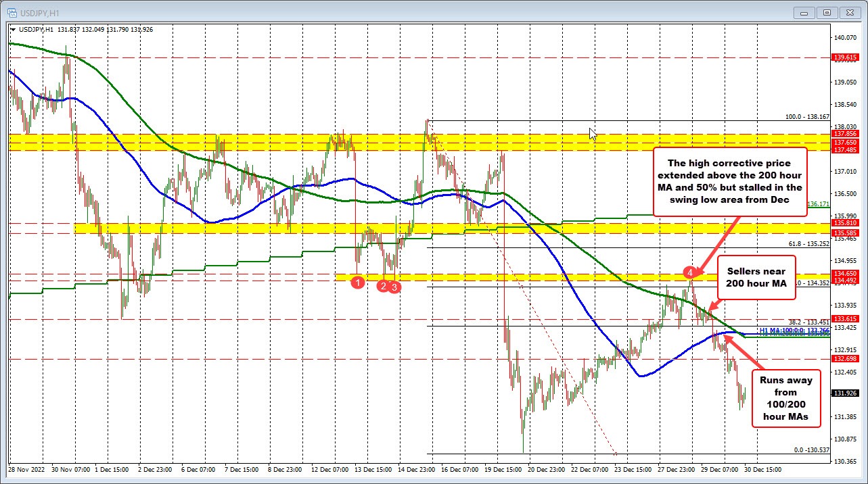Click the 130.365 price scale label
This screenshot has height=484, width=868.
(x=844, y=462)
